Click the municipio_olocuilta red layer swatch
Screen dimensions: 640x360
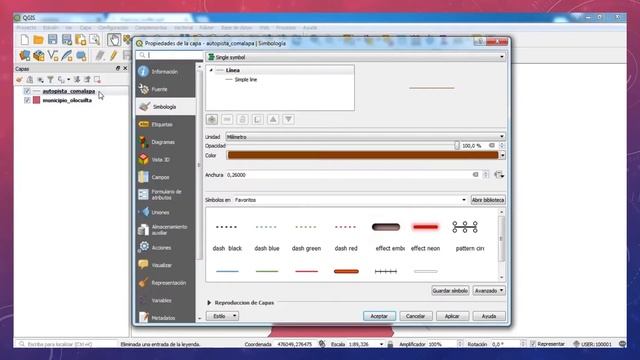(x=36, y=100)
